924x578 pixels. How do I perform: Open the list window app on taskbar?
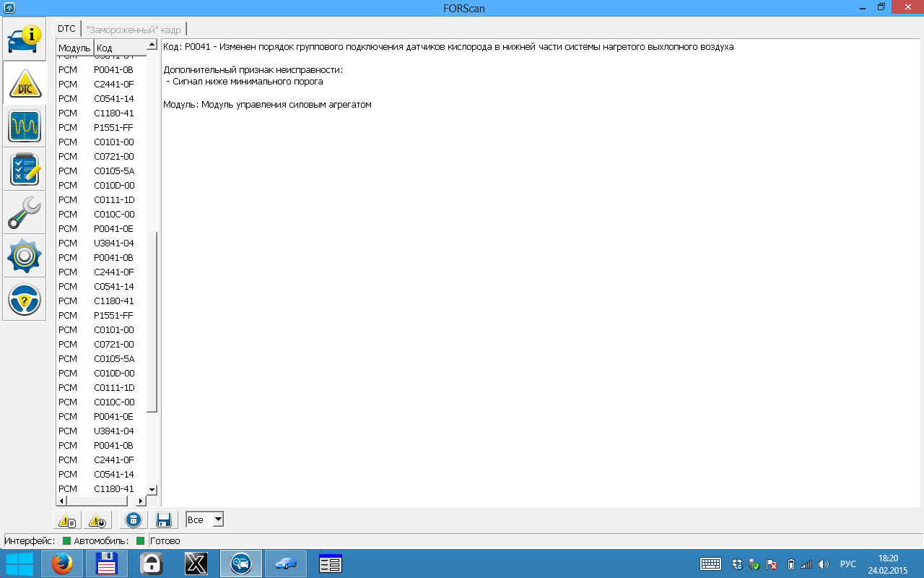[331, 564]
